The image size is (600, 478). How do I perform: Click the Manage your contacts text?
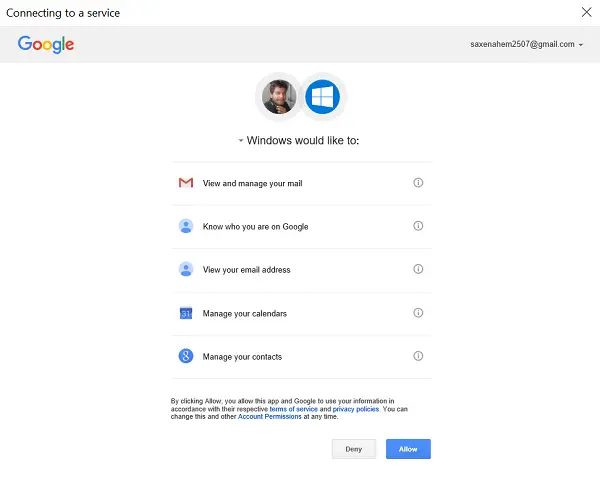pos(242,357)
